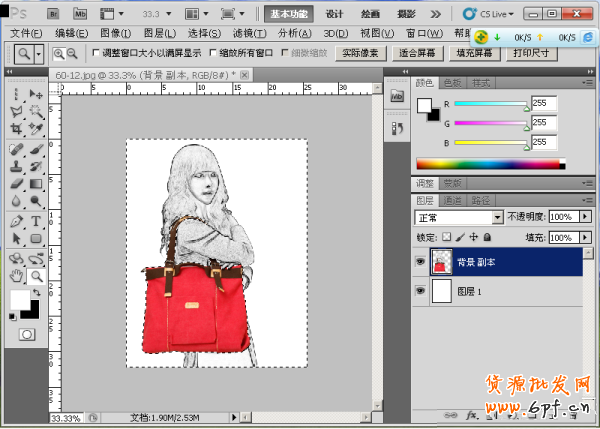
Task: Select the 图层 1 layer thumbnail
Action: click(441, 291)
